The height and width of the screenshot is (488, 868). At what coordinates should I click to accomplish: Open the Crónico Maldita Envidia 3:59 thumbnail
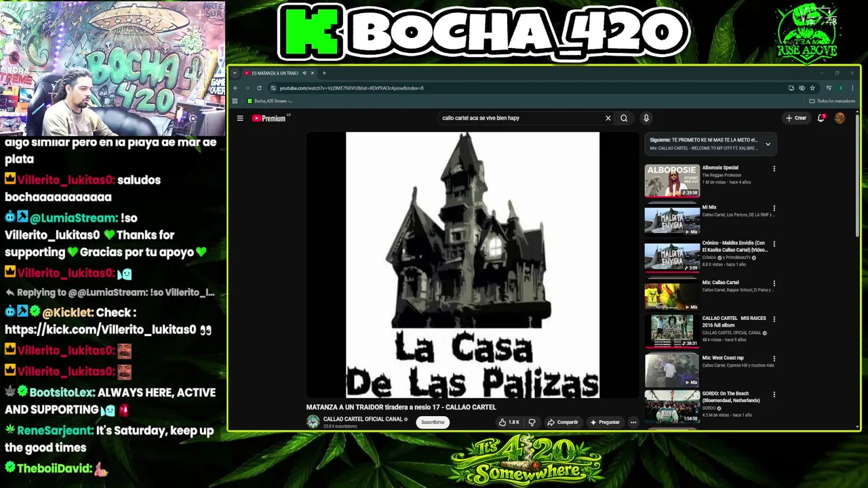click(x=672, y=256)
